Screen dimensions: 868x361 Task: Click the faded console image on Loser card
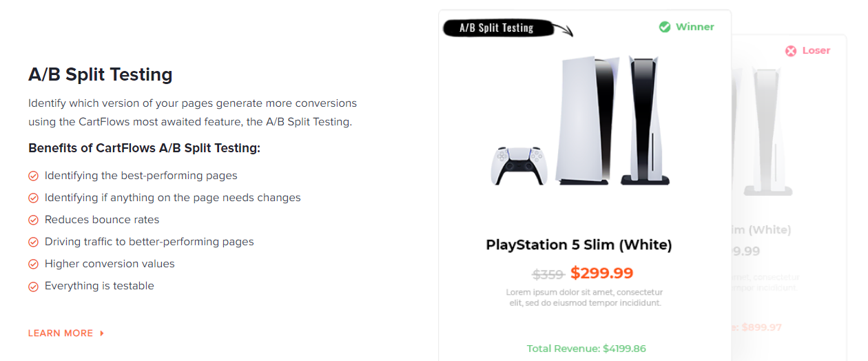point(766,131)
